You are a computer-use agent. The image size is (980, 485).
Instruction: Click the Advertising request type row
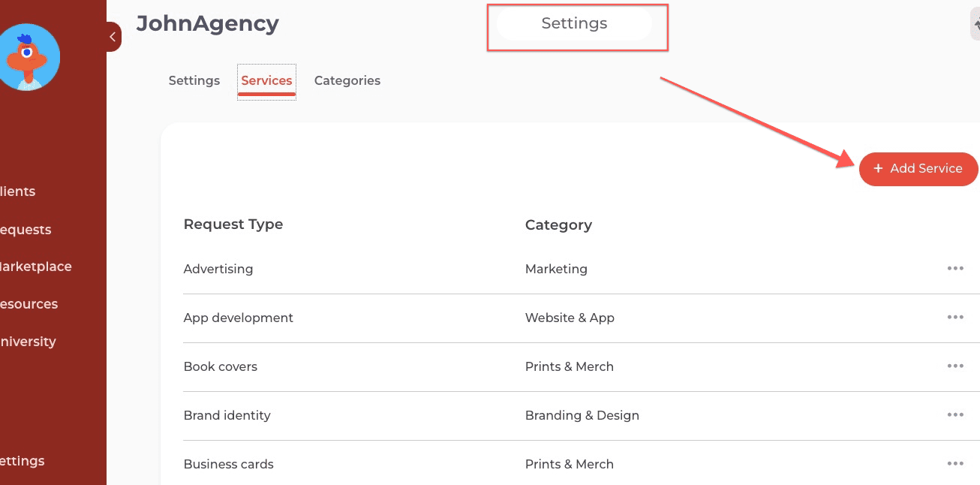pos(218,269)
